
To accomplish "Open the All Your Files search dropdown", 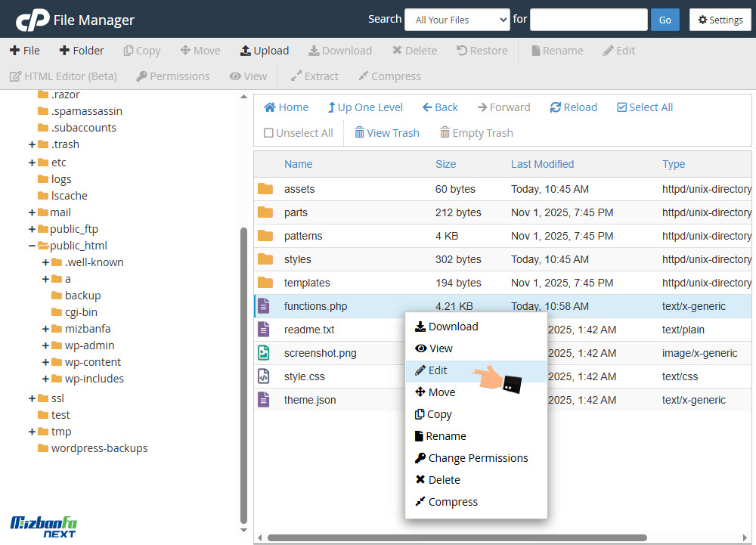I will click(x=457, y=20).
